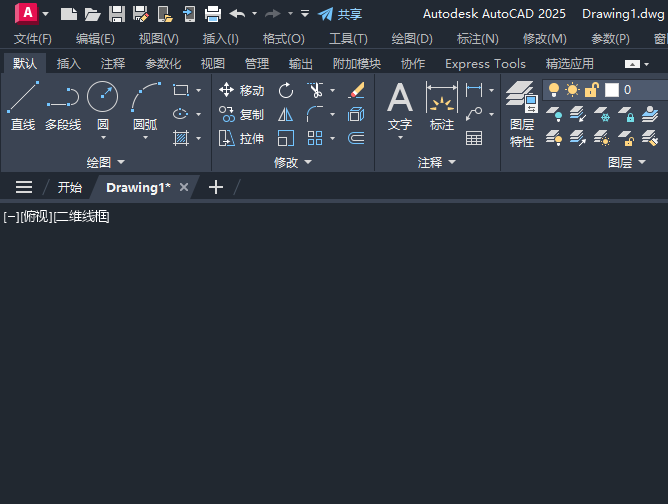This screenshot has height=504, width=668.
Task: Expand the Modify (修改) panel
Action: [293, 162]
